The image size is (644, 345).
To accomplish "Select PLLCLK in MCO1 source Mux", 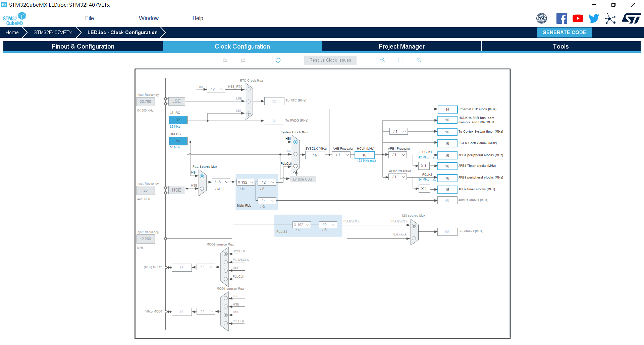I will coord(226,323).
